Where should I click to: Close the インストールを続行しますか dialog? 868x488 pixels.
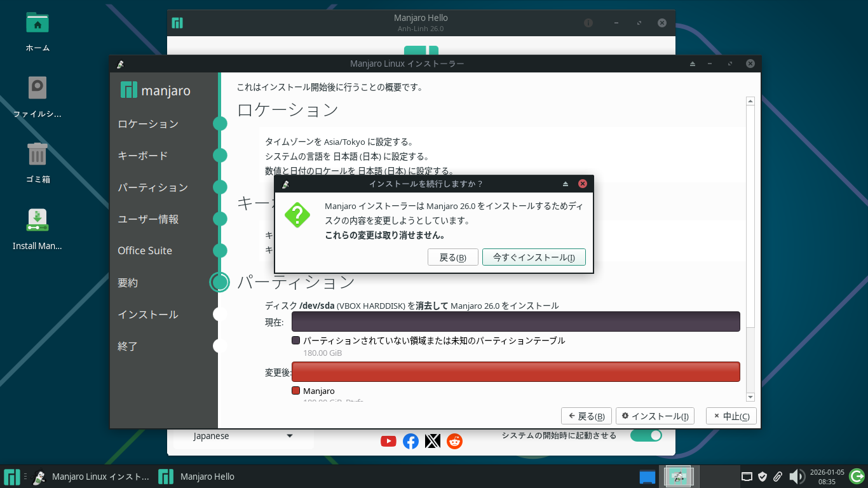(x=582, y=184)
